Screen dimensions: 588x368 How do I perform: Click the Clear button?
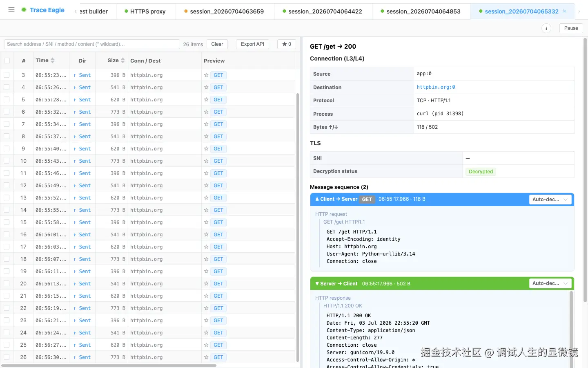pyautogui.click(x=217, y=44)
